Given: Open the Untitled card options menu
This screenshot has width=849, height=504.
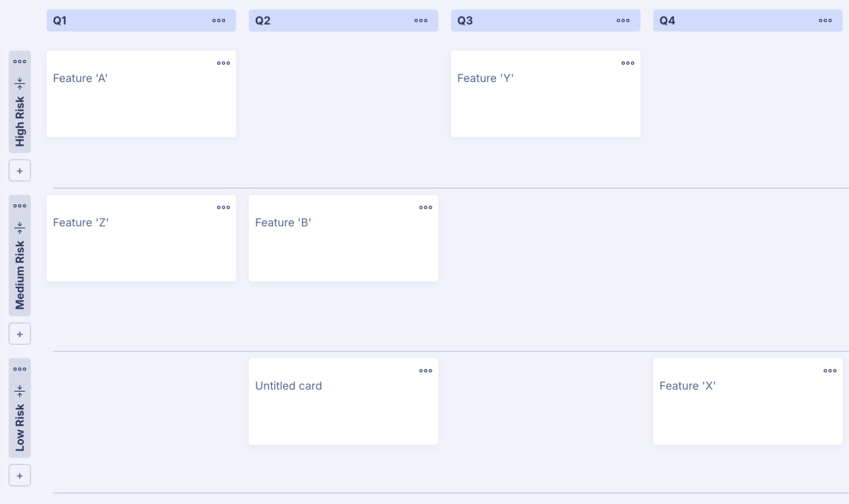Looking at the screenshot, I should [x=426, y=370].
